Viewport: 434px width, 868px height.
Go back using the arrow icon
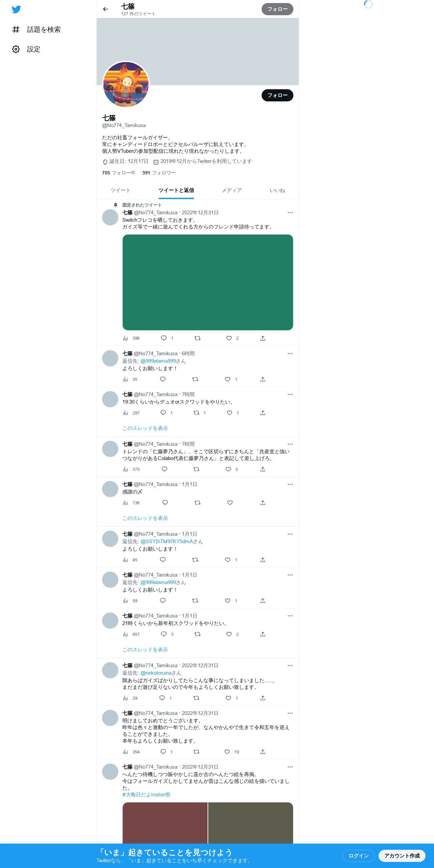[x=105, y=9]
